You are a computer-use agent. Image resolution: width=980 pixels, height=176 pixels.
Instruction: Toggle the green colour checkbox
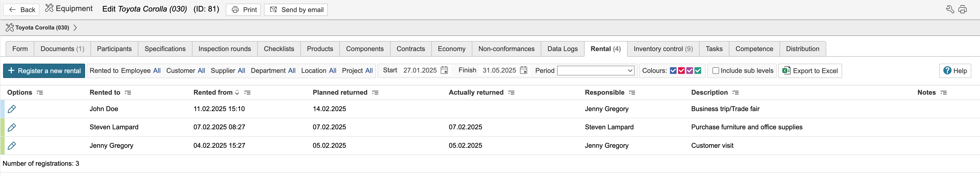pos(698,71)
